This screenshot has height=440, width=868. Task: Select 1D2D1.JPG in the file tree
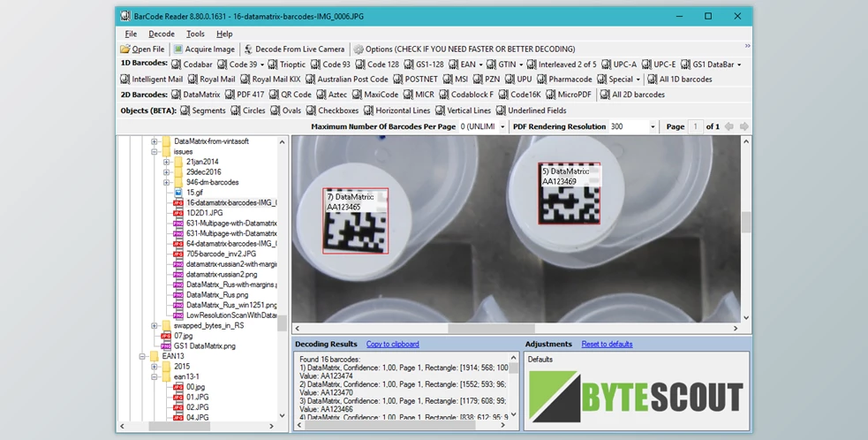[x=204, y=213]
